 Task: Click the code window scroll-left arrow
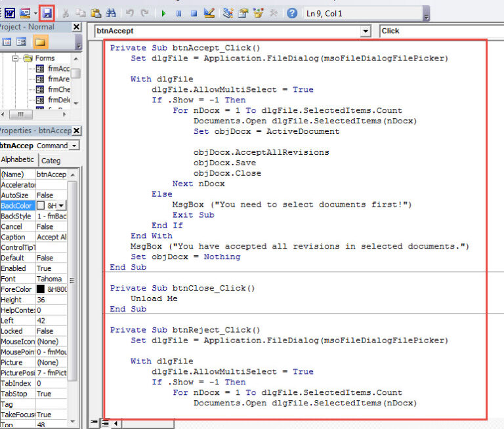tap(115, 424)
